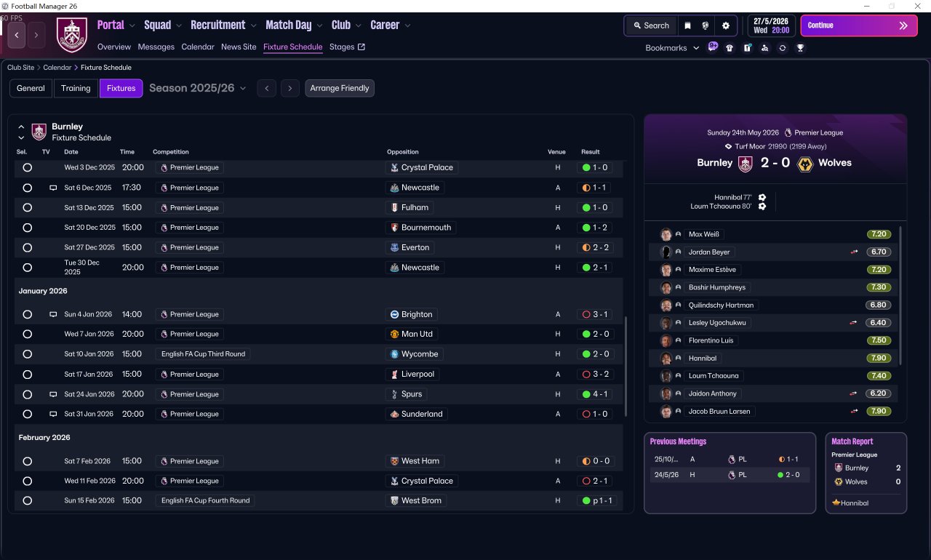Open the Club menu dropdown
The width and height of the screenshot is (931, 560).
coord(347,25)
